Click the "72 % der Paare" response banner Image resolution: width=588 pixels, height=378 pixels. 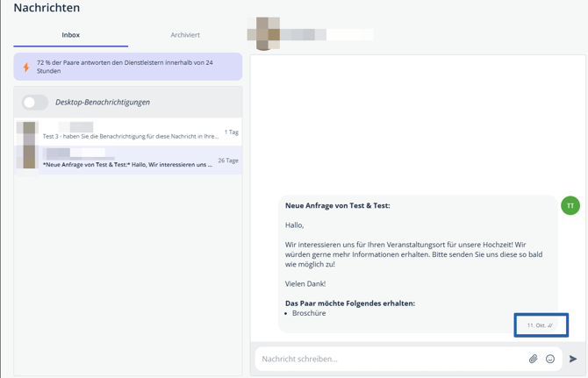point(128,67)
